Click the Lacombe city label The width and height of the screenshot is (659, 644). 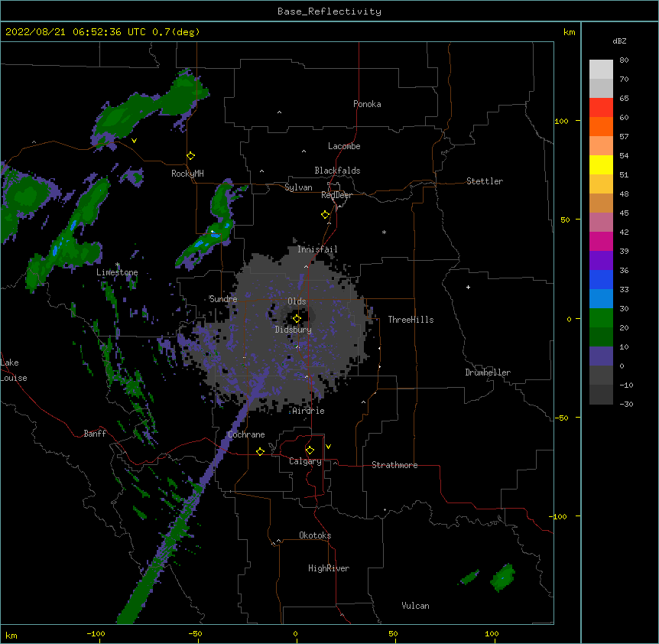tap(344, 146)
